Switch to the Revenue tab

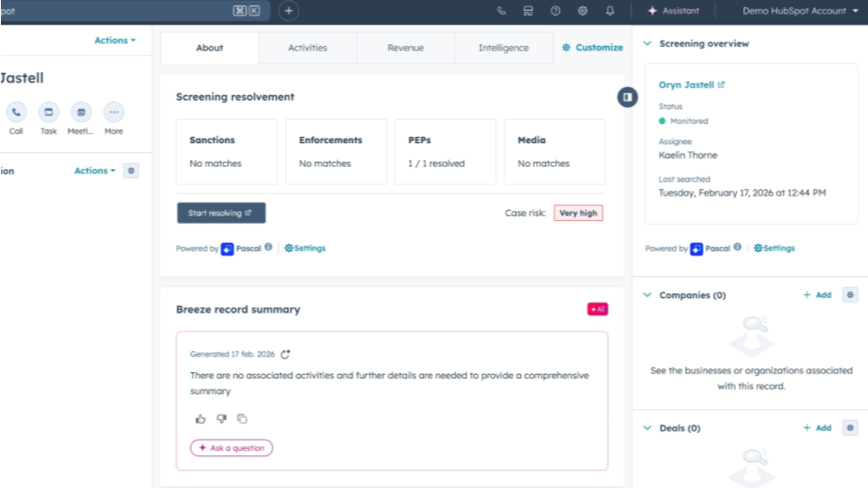coord(405,48)
